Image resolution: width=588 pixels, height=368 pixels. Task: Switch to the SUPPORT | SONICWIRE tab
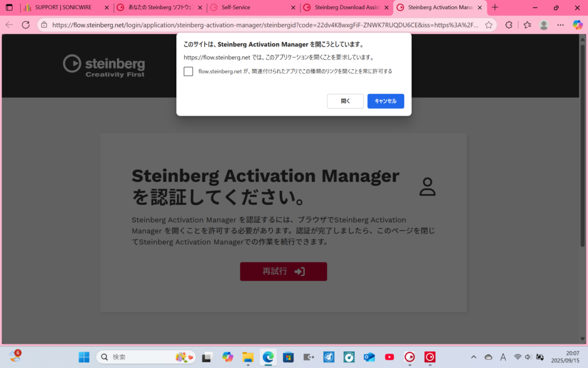tap(63, 7)
